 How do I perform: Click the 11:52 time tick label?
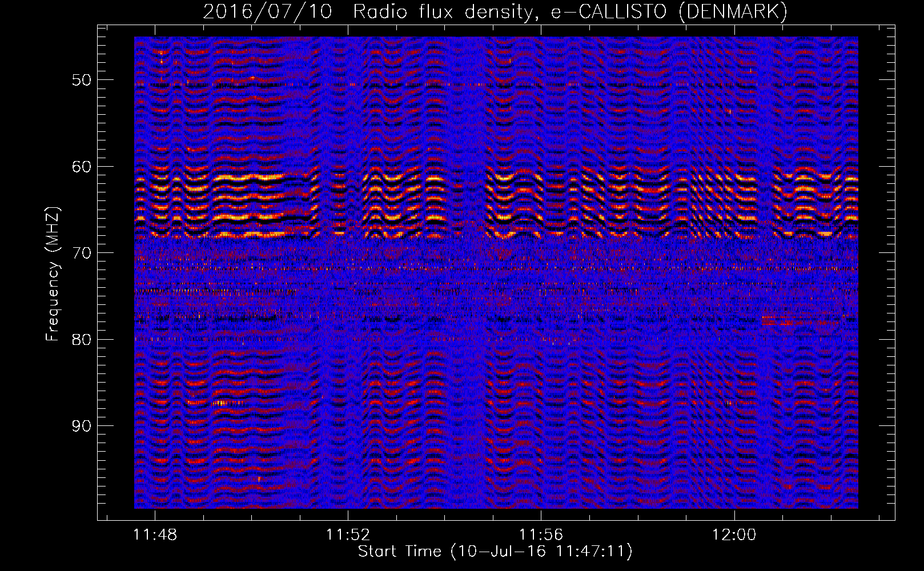click(348, 534)
